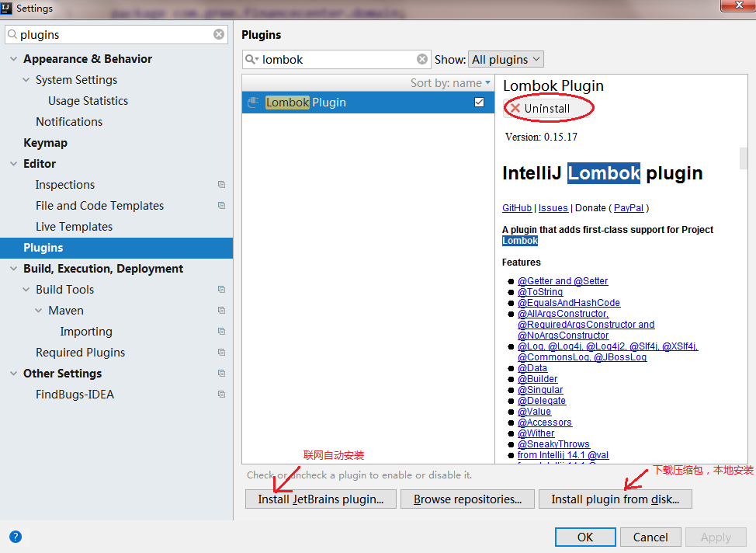Select the Lombok Plugin list row
Image resolution: width=756 pixels, height=553 pixels.
pos(368,103)
